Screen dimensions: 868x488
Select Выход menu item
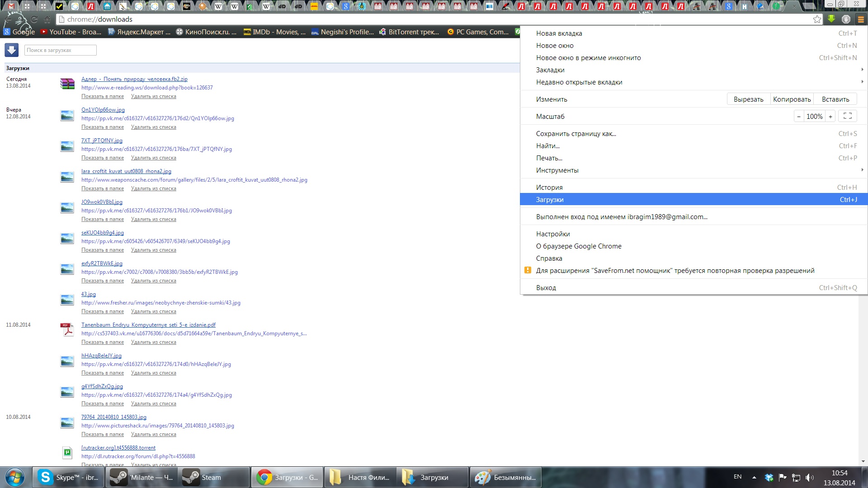(693, 288)
